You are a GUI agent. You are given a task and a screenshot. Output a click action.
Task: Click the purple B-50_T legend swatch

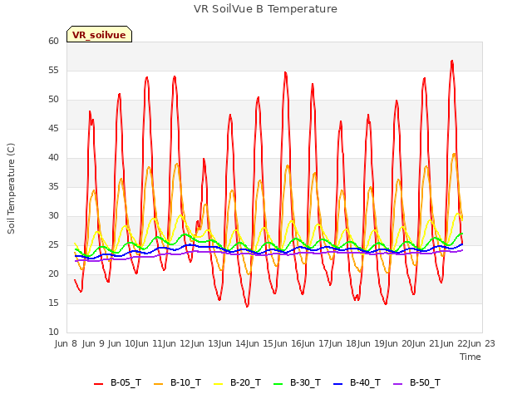click(397, 384)
